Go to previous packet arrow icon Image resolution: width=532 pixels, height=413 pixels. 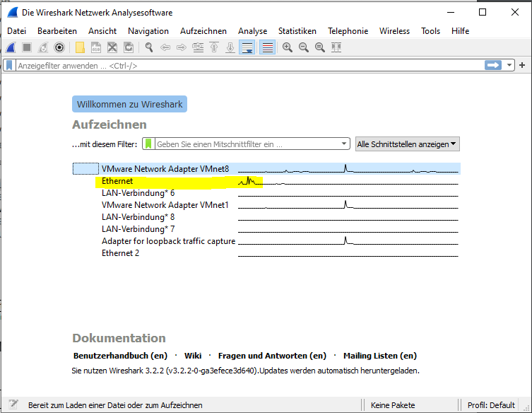(165, 47)
